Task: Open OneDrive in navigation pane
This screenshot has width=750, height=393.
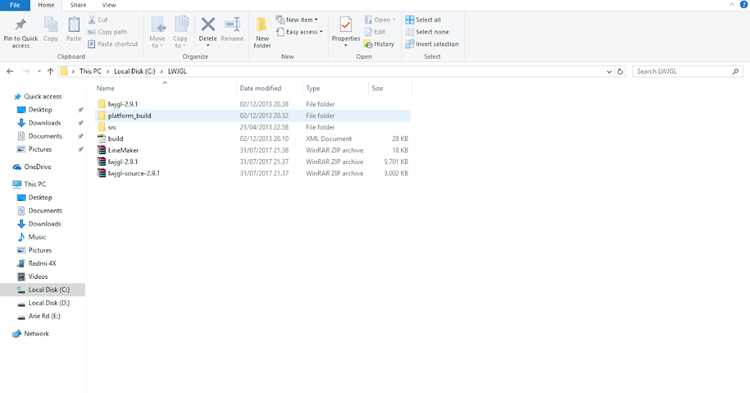Action: (32, 167)
